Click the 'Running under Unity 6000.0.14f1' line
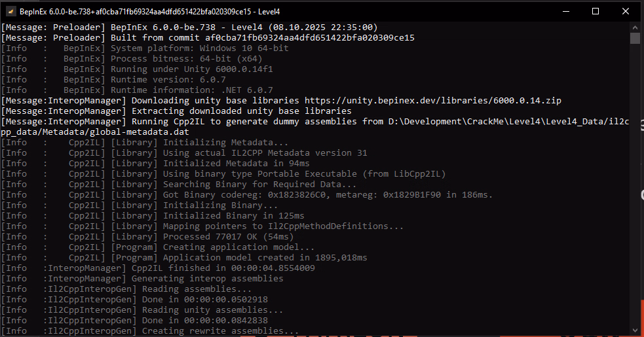 192,69
